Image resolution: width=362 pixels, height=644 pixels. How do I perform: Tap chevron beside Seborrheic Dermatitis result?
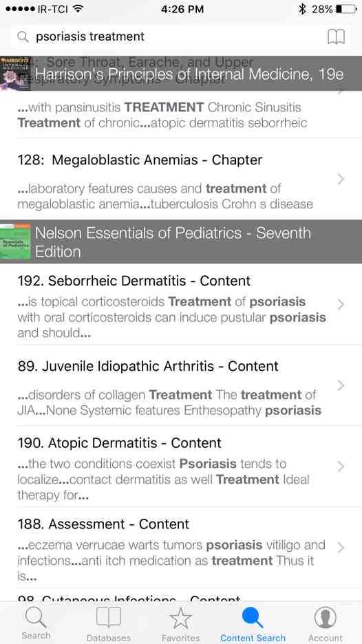341,304
